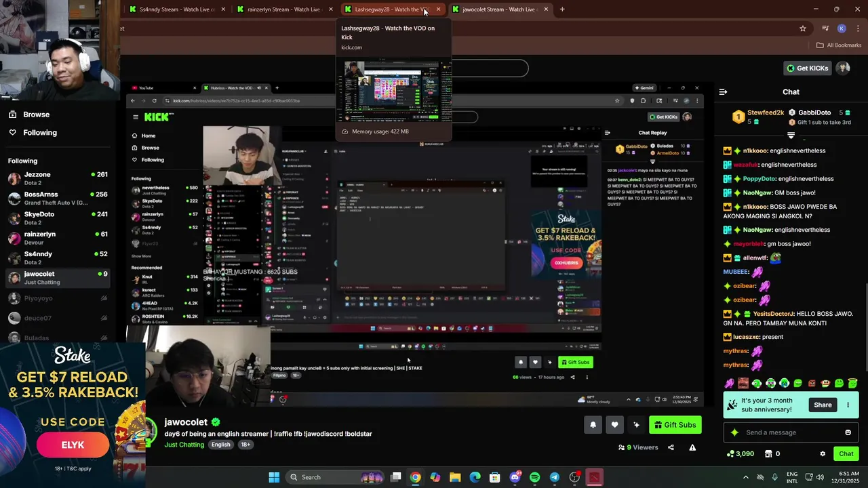Click the 3,090 channel points icon
The width and height of the screenshot is (868, 488).
click(x=740, y=453)
